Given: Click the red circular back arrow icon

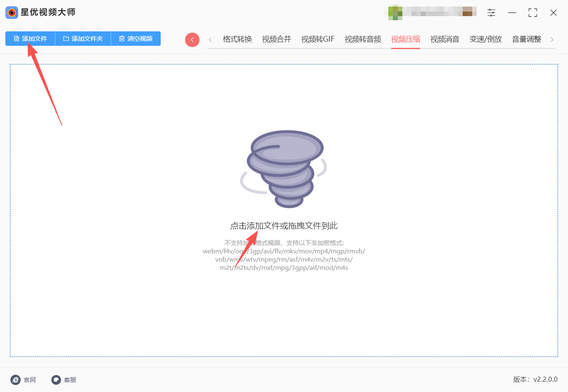Looking at the screenshot, I should point(192,40).
